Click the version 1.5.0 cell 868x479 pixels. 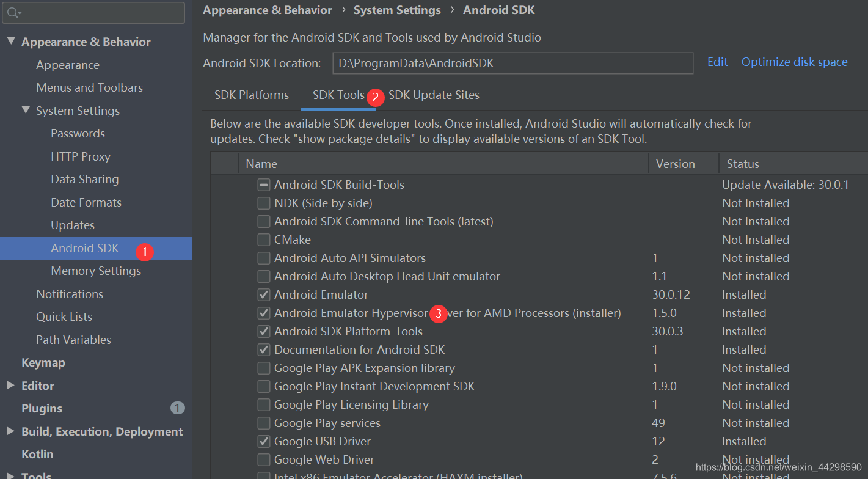664,313
